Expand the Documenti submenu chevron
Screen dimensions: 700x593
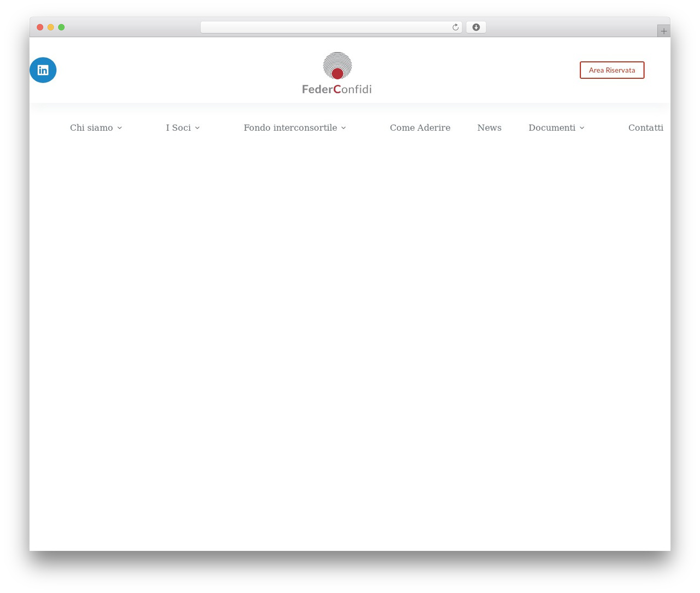coord(582,128)
